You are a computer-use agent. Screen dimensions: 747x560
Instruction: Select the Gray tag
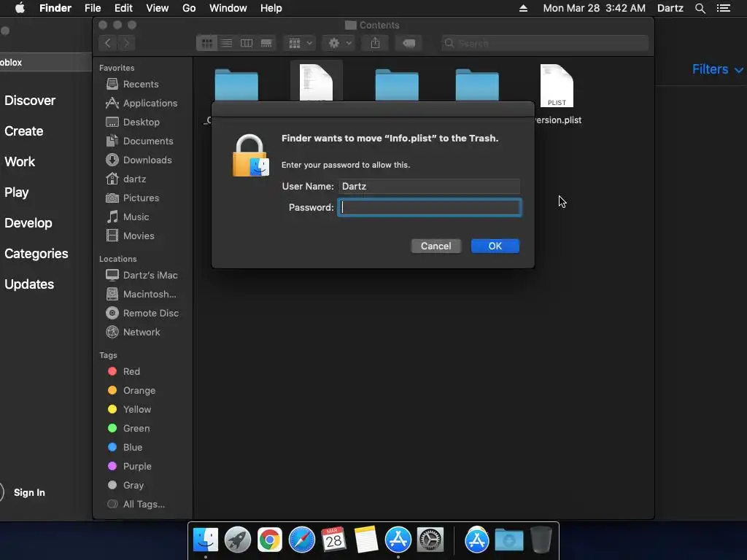(125, 485)
